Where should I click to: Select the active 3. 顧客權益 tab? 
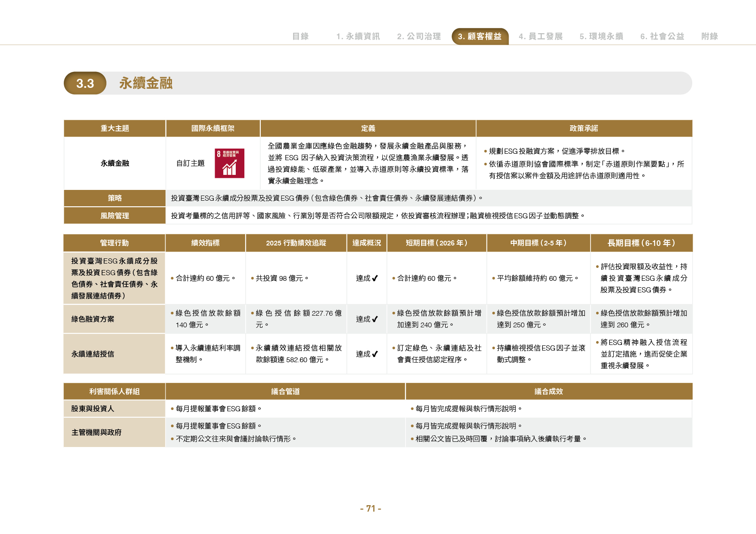(480, 36)
